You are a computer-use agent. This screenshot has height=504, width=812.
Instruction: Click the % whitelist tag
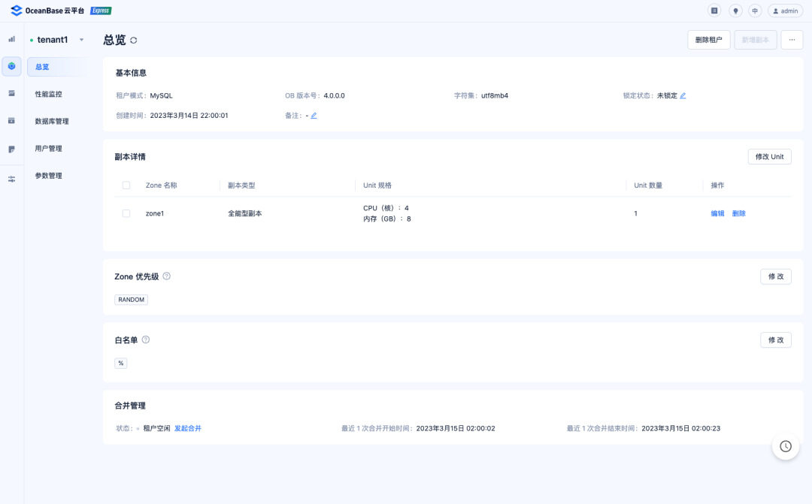click(120, 364)
